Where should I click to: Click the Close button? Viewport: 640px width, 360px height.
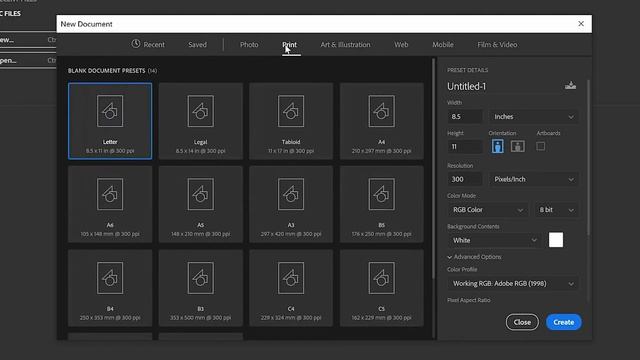tap(522, 322)
